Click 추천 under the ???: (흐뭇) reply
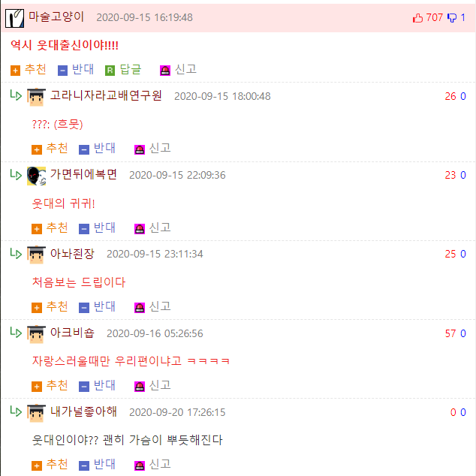This screenshot has width=476, height=476. coord(57,148)
